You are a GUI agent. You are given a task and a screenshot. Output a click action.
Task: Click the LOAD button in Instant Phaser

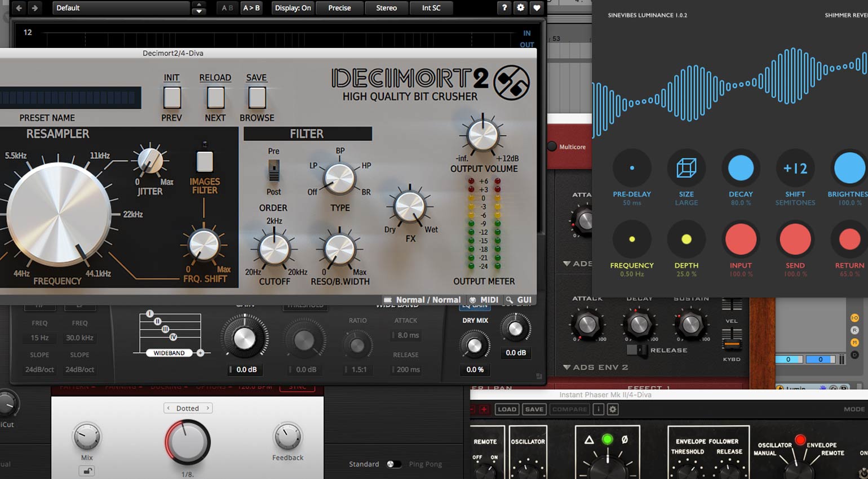point(507,409)
